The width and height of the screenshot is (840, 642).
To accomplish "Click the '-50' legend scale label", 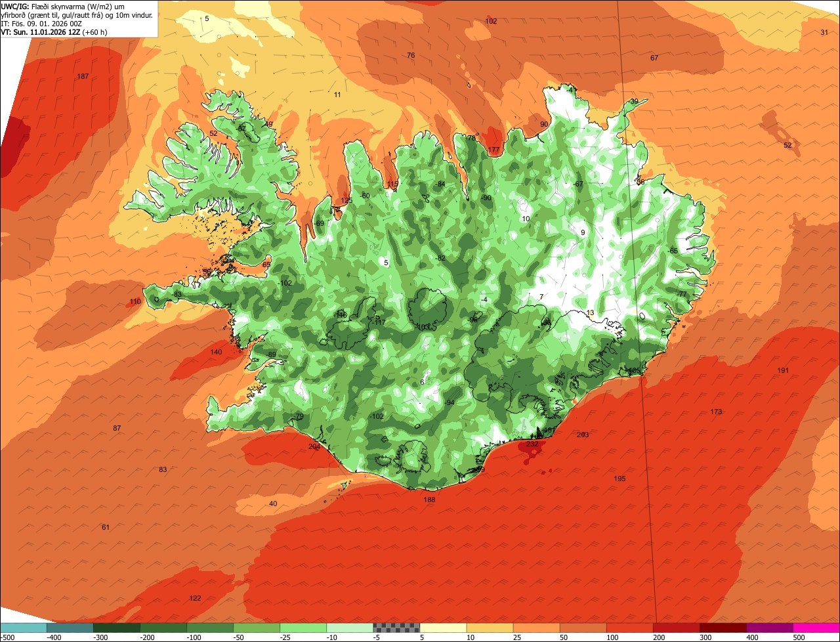I will (239, 637).
